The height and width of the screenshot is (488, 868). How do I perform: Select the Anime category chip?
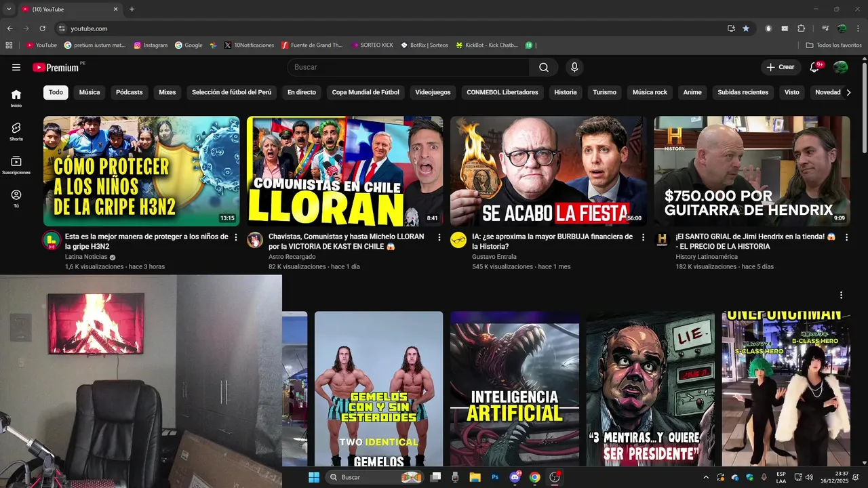[x=692, y=92]
